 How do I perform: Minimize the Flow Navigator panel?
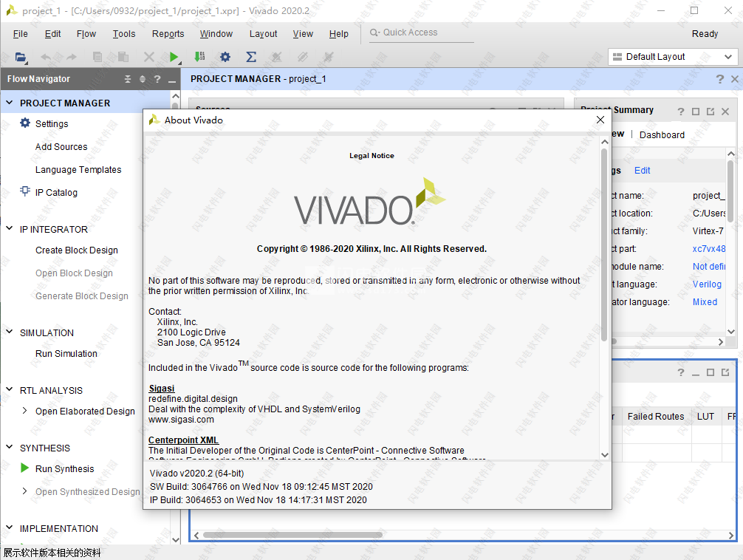pos(172,80)
